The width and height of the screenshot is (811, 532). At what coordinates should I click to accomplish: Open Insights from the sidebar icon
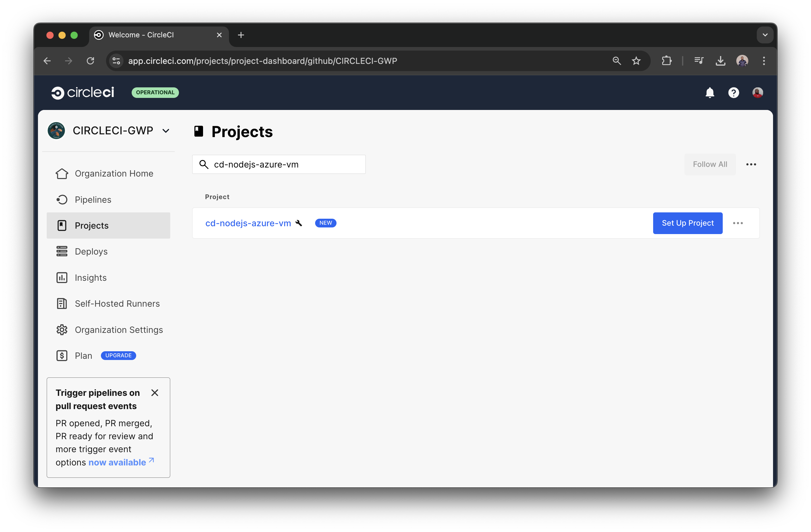click(x=62, y=277)
